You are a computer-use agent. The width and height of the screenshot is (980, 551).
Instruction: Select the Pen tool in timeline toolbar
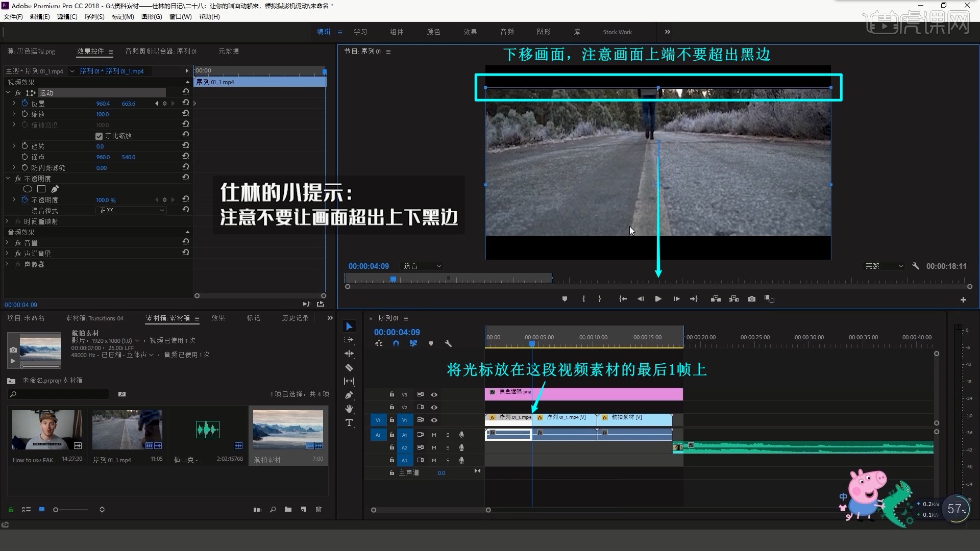coord(349,395)
